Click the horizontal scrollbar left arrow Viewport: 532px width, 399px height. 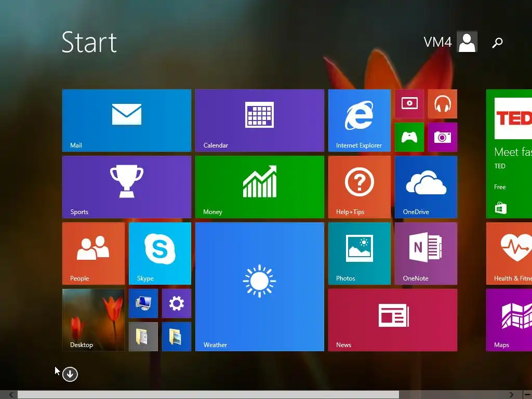(11, 395)
